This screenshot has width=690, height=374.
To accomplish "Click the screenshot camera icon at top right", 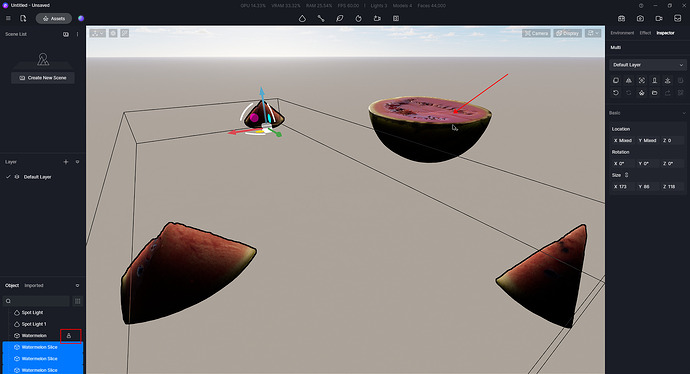I will pos(640,18).
